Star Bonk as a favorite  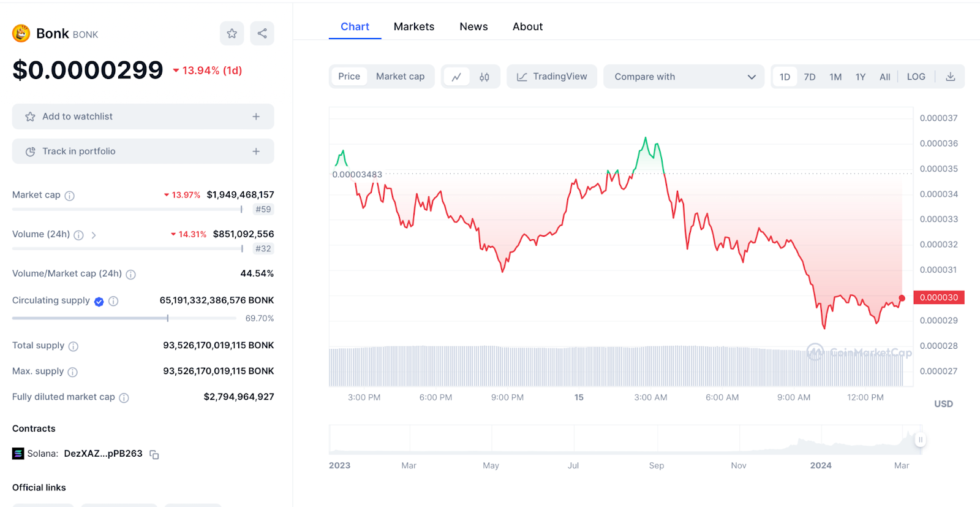tap(232, 33)
